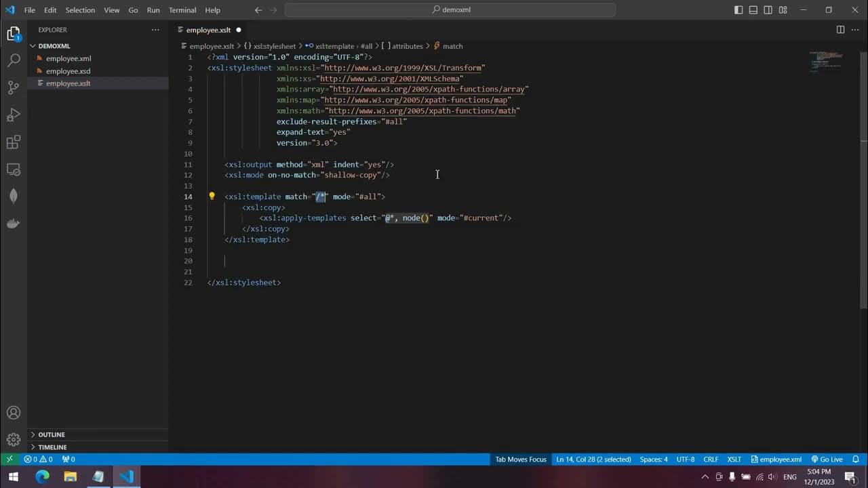
Task: Click the #all breadcrumb segment
Action: (x=366, y=46)
